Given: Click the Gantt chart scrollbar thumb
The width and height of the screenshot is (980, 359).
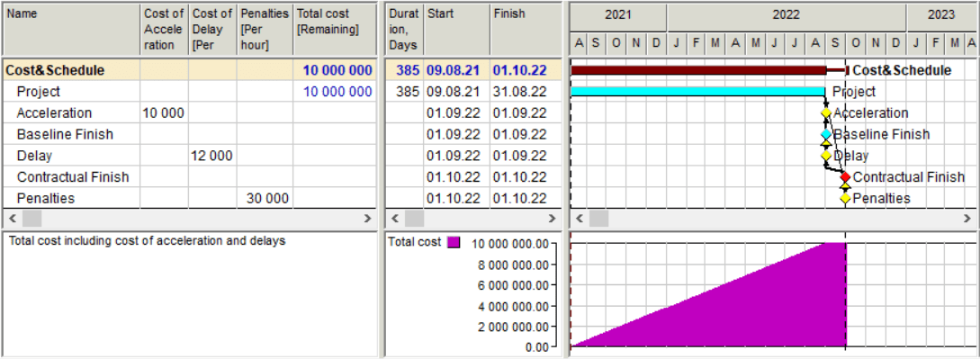Looking at the screenshot, I should pos(598,219).
